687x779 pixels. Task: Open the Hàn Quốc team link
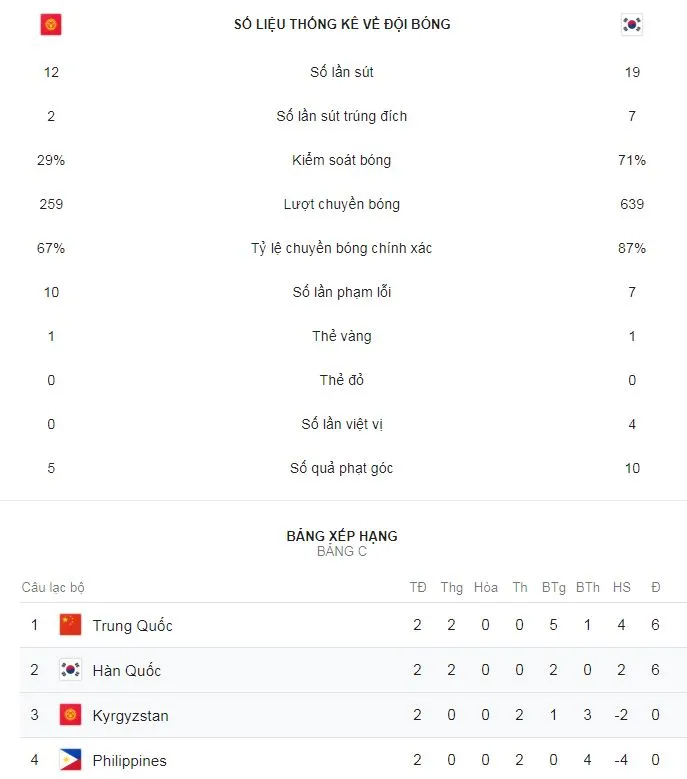point(126,670)
